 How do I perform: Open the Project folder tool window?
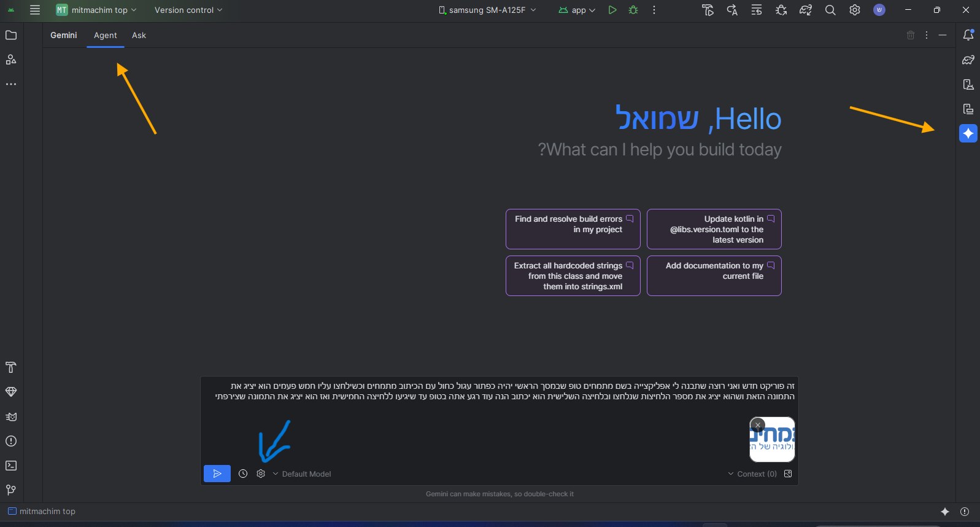(11, 35)
